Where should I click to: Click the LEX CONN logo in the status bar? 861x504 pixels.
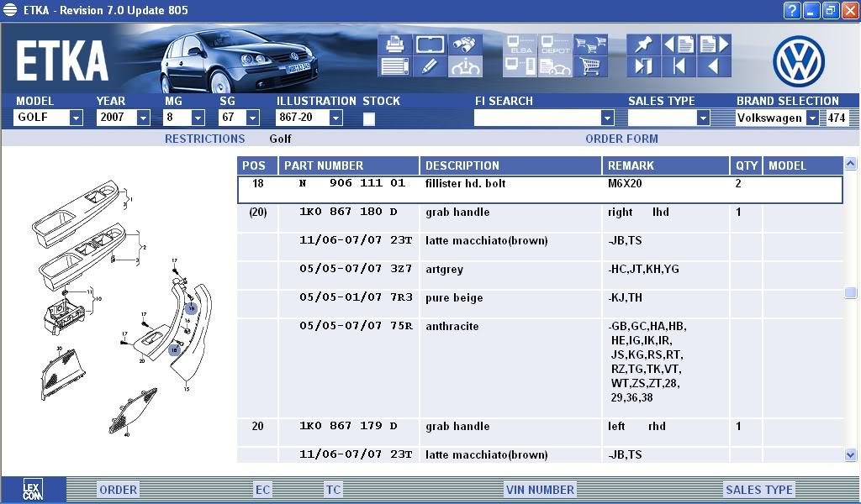click(33, 489)
